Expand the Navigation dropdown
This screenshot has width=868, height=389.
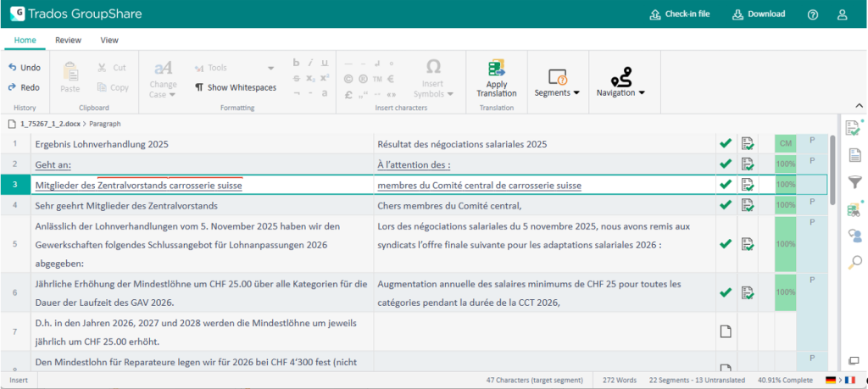click(x=620, y=92)
